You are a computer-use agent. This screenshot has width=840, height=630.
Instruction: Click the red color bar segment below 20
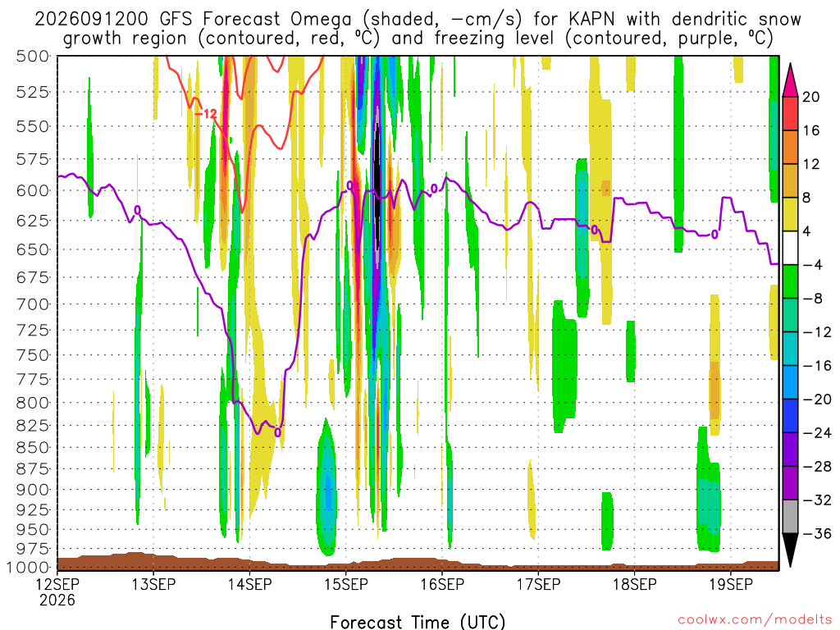(790, 113)
